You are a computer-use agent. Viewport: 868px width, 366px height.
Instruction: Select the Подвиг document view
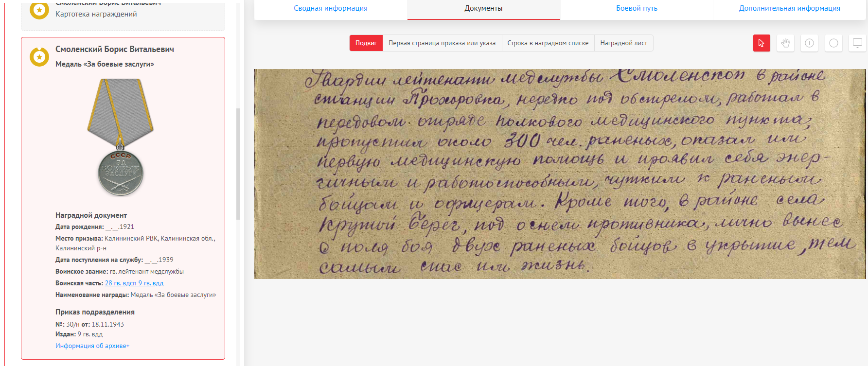tap(366, 43)
